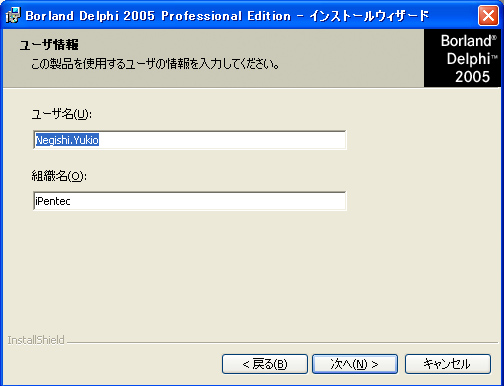The width and height of the screenshot is (504, 386).
Task: Click the ユーザ情報 heading text
Action: point(49,45)
